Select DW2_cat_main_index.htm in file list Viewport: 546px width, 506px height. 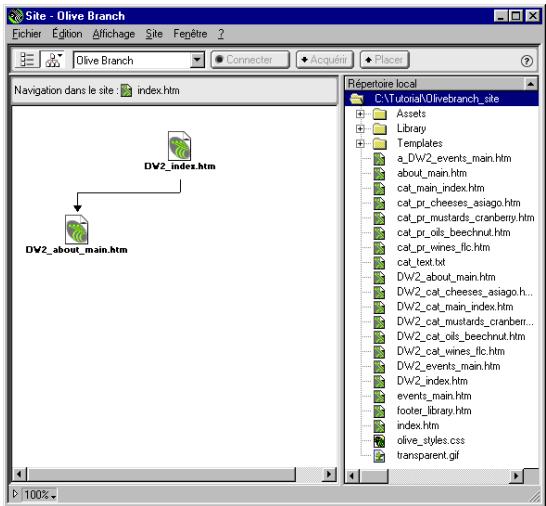coord(455,307)
